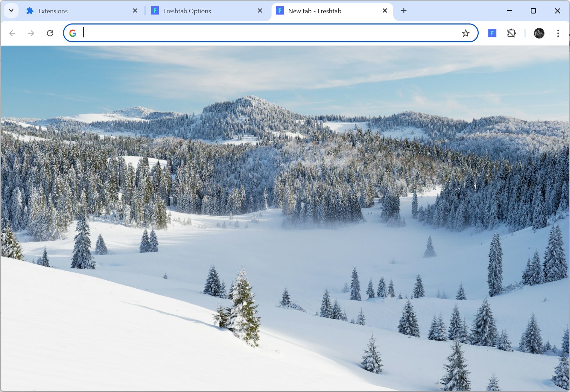Click the forward navigation arrow
The width and height of the screenshot is (570, 392).
[31, 33]
